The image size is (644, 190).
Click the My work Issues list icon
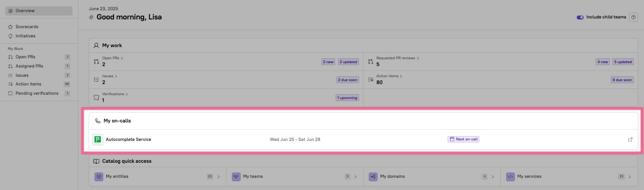click(96, 80)
